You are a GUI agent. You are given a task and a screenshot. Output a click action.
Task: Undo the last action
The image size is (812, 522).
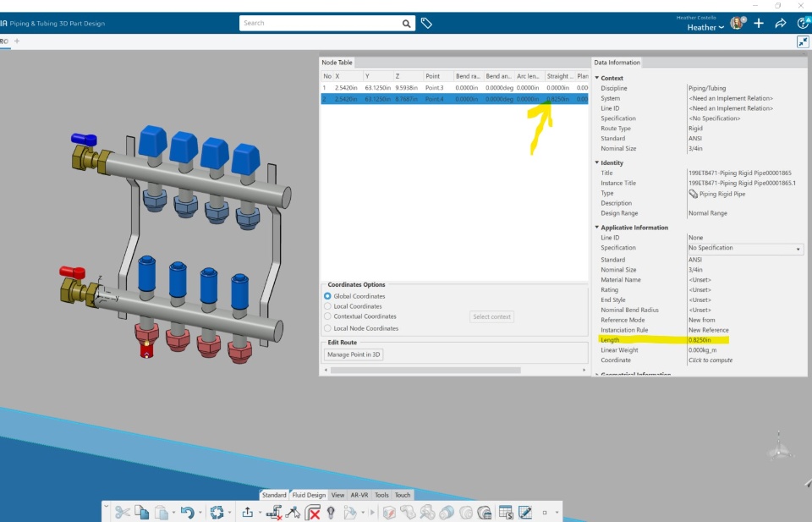click(187, 512)
